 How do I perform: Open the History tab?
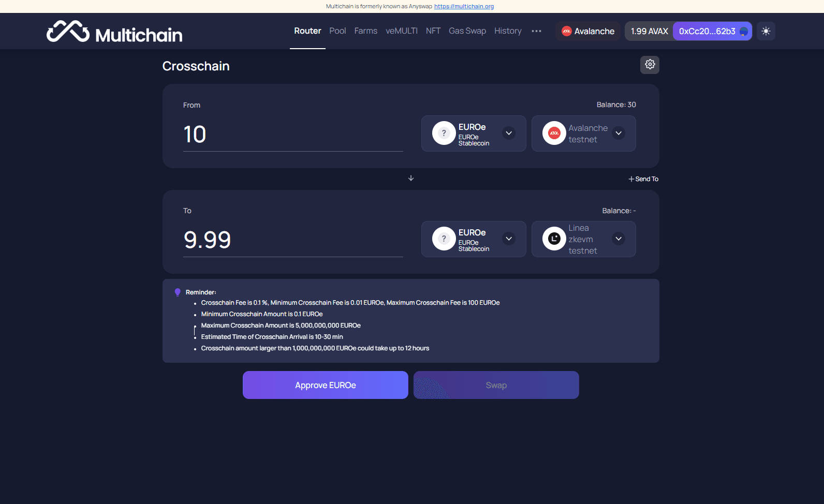[x=508, y=31]
